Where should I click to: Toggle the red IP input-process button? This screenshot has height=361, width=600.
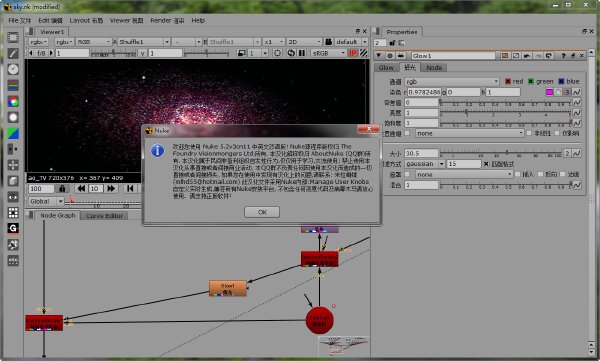tap(352, 53)
